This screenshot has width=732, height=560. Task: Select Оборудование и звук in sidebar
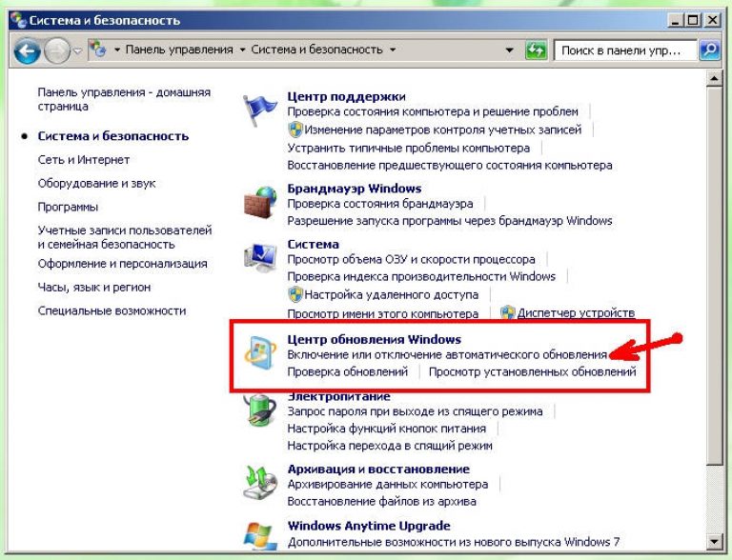coord(96,183)
